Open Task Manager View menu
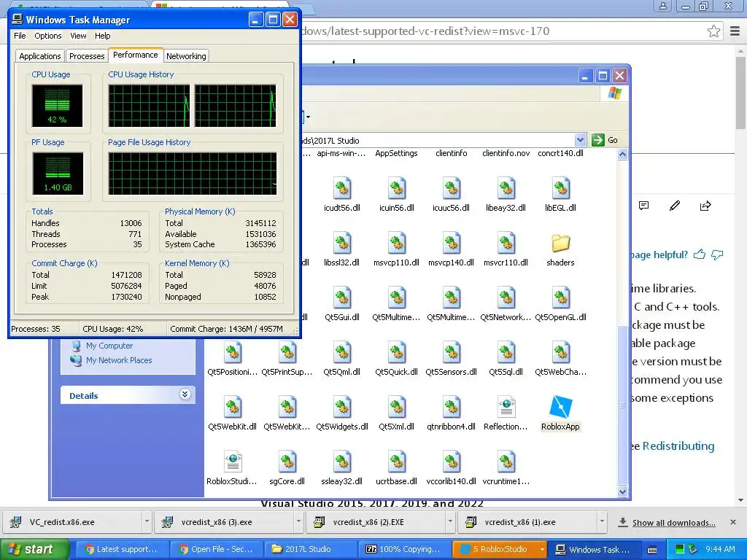The width and height of the screenshot is (747, 560). pyautogui.click(x=78, y=36)
